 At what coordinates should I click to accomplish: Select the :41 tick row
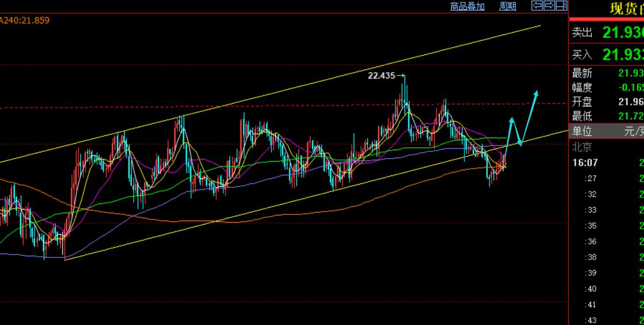pos(607,304)
